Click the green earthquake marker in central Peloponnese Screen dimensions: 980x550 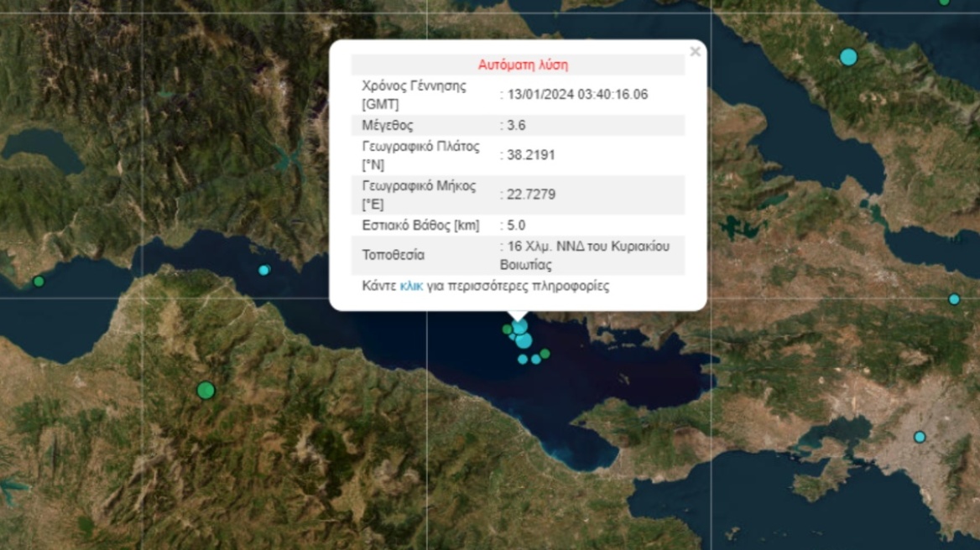(206, 389)
